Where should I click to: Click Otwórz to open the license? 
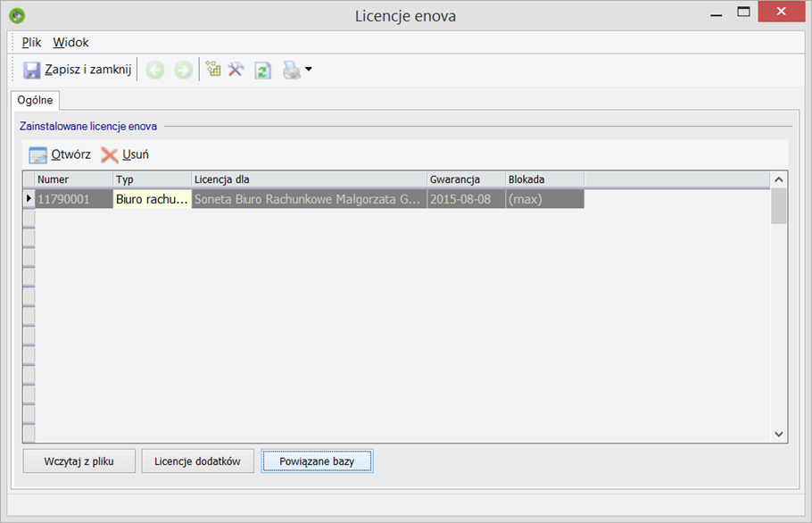60,154
